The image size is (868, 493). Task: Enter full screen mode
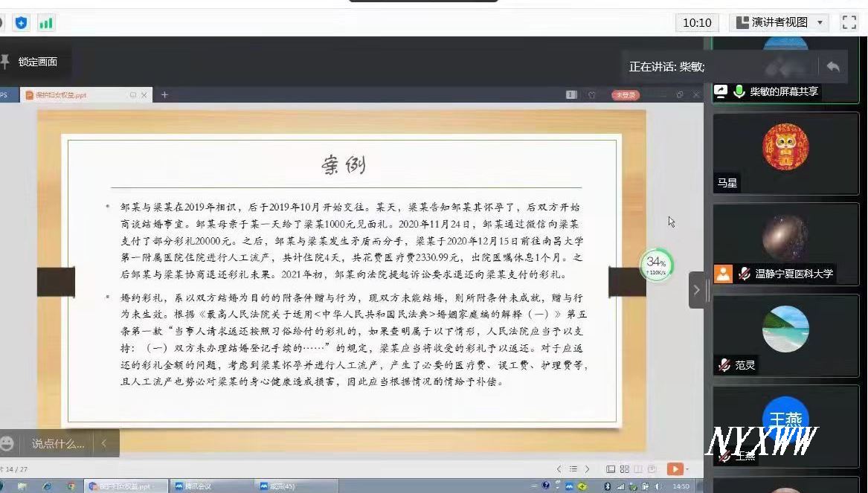849,22
